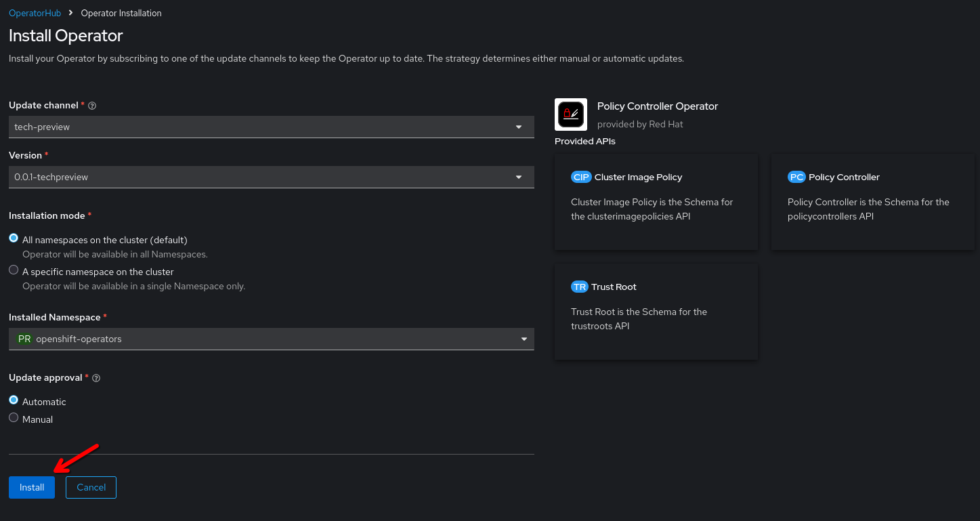Open the Update channel dropdown

click(x=271, y=127)
